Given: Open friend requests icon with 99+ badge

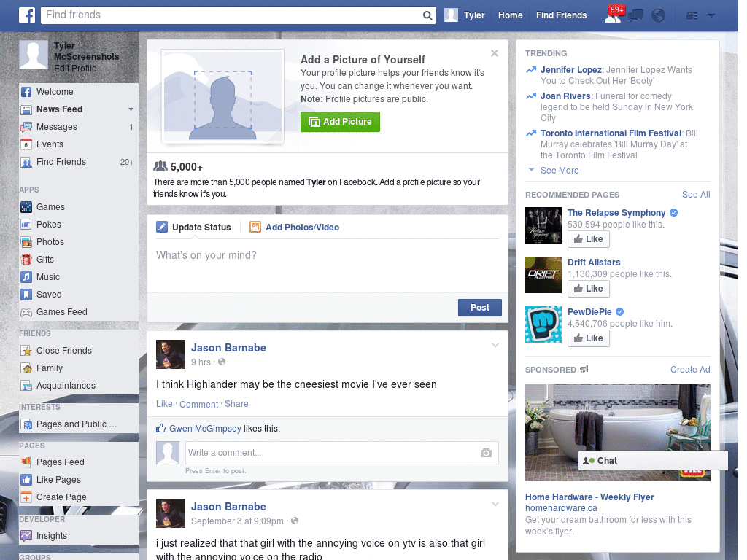Looking at the screenshot, I should (x=613, y=15).
